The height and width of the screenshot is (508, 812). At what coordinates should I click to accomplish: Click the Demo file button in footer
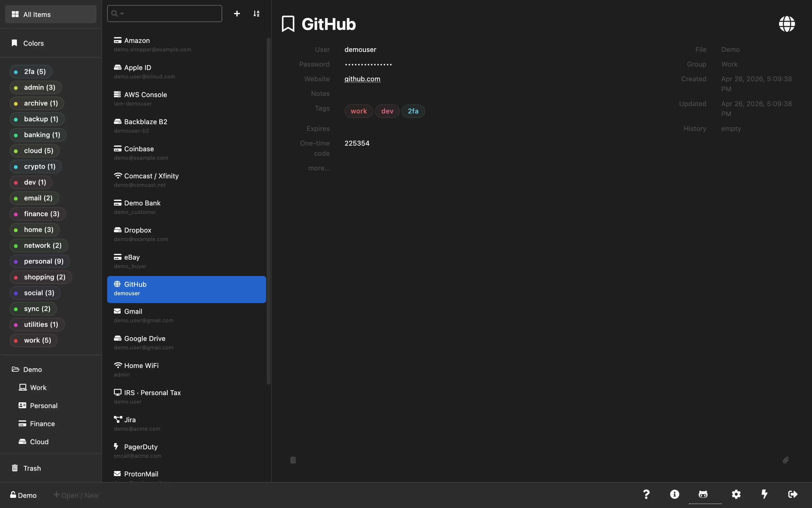(23, 495)
